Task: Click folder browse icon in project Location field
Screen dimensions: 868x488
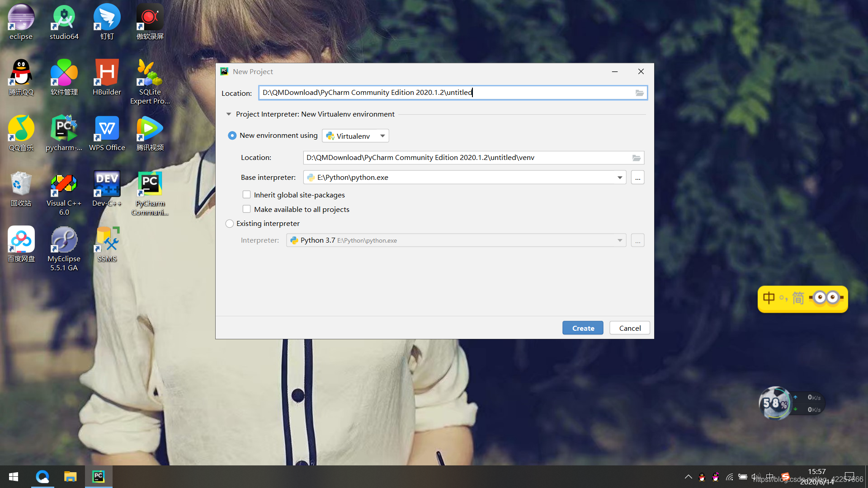Action: [639, 93]
